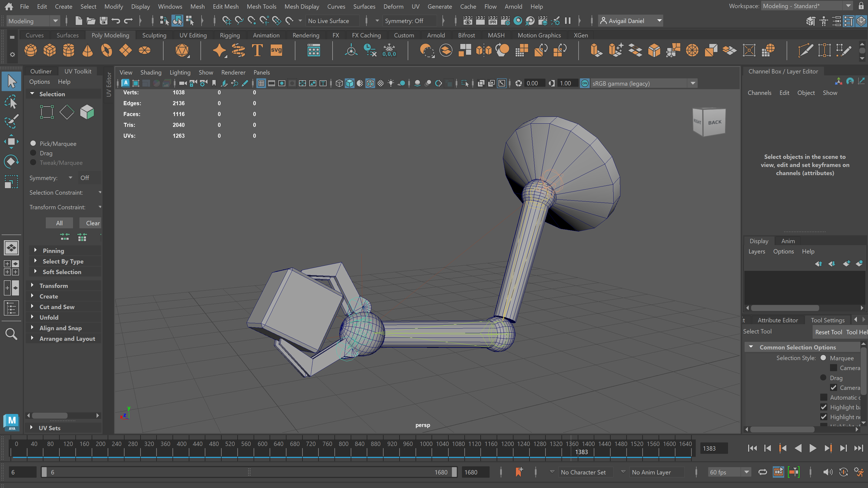Click the Save scene icon
This screenshot has height=488, width=868.
pyautogui.click(x=103, y=21)
